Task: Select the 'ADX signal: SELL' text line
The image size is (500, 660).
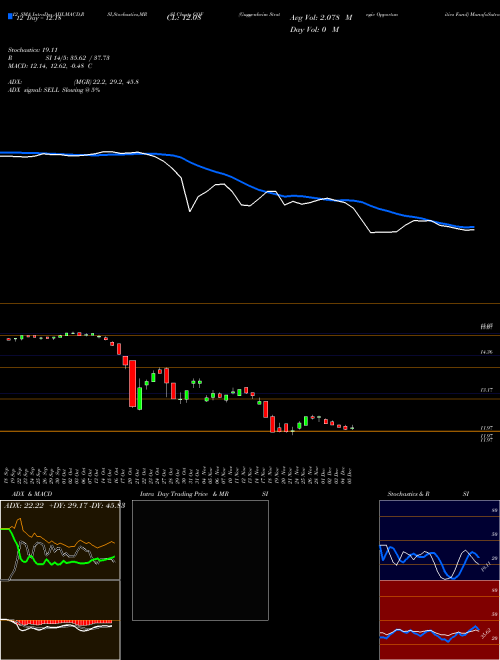Action: pyautogui.click(x=54, y=90)
